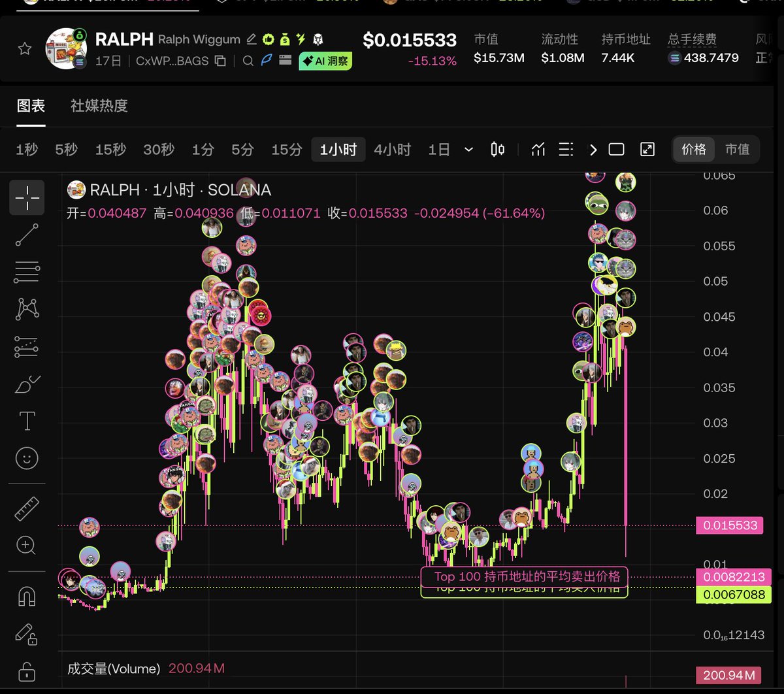Open AI 洞察 insights
Viewport: 784px width, 694px height.
point(325,61)
